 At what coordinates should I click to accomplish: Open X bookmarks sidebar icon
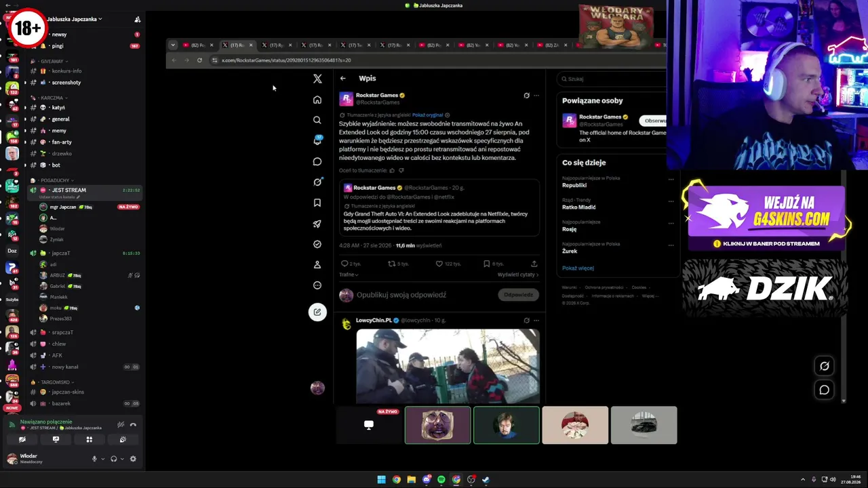click(317, 203)
